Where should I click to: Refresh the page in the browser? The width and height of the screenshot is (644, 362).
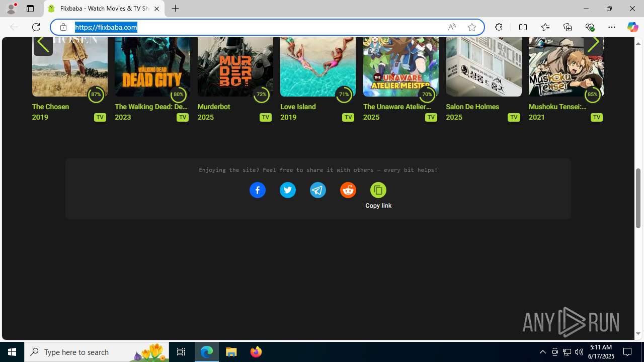pos(36,27)
